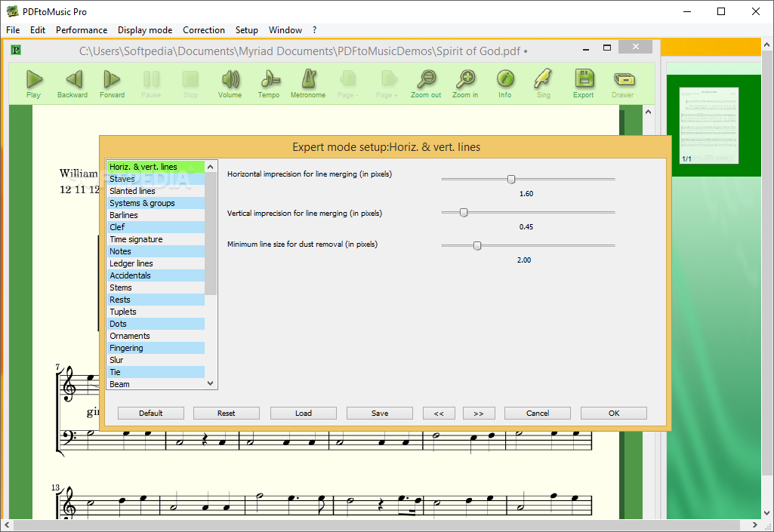Select Beam in the category list

[156, 384]
